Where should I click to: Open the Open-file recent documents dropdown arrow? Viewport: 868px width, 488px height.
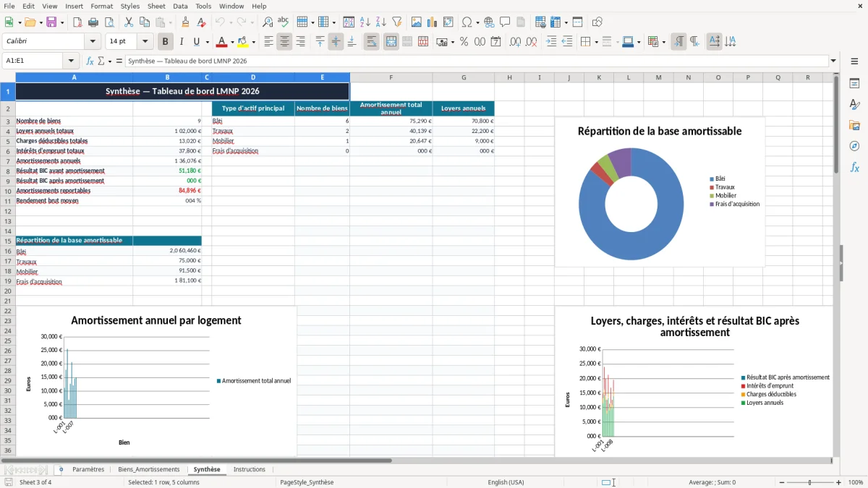click(41, 22)
